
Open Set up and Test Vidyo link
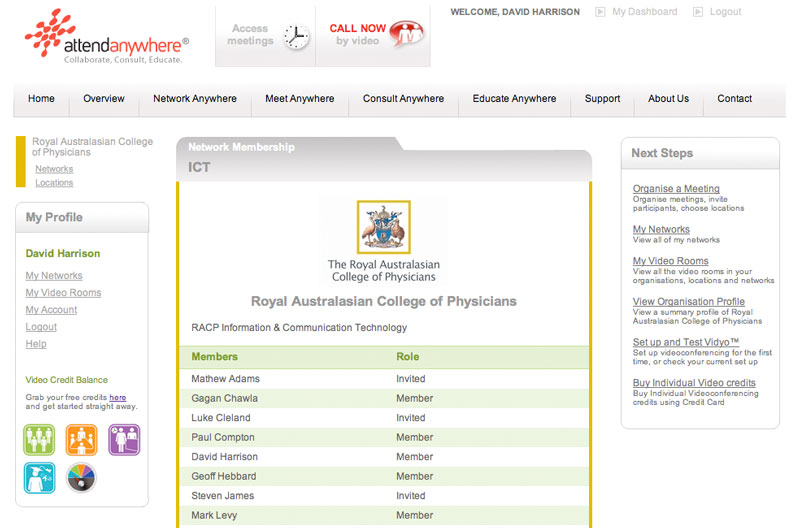coord(686,342)
